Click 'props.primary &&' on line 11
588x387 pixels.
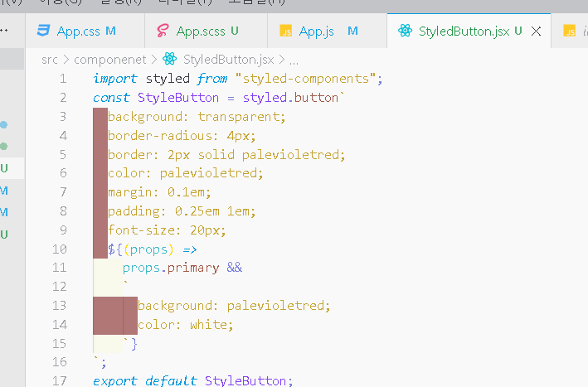pos(182,268)
